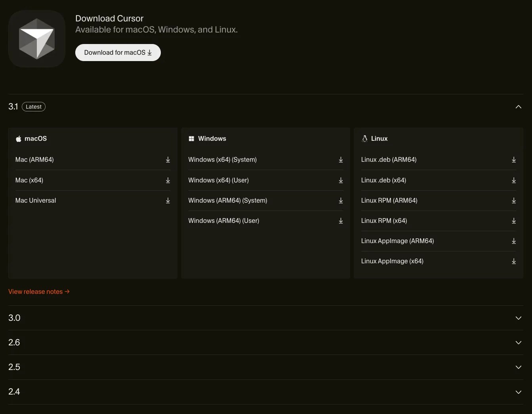Click the Linux column heading
Viewport: 532px width, 414px height.
pos(379,139)
